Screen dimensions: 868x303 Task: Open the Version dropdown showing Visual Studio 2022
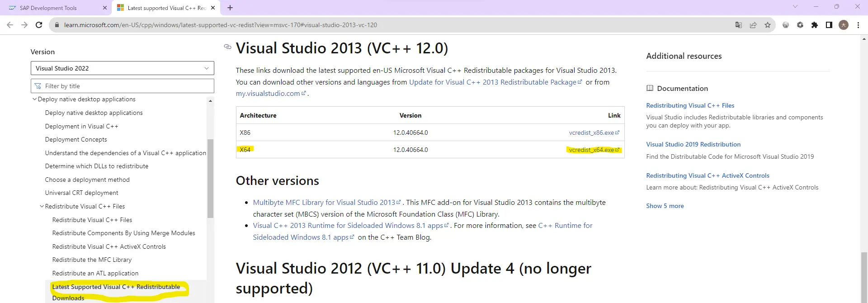tap(122, 68)
